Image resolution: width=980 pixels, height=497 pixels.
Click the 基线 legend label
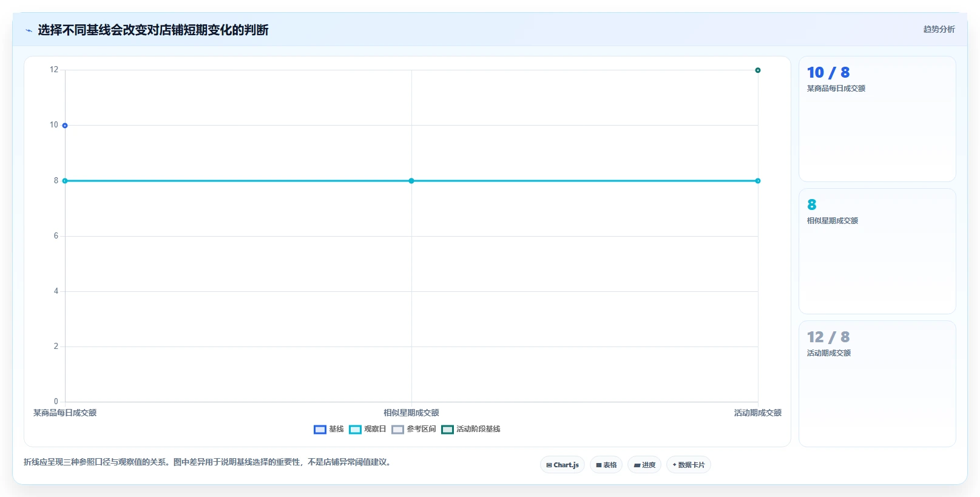pyautogui.click(x=336, y=429)
